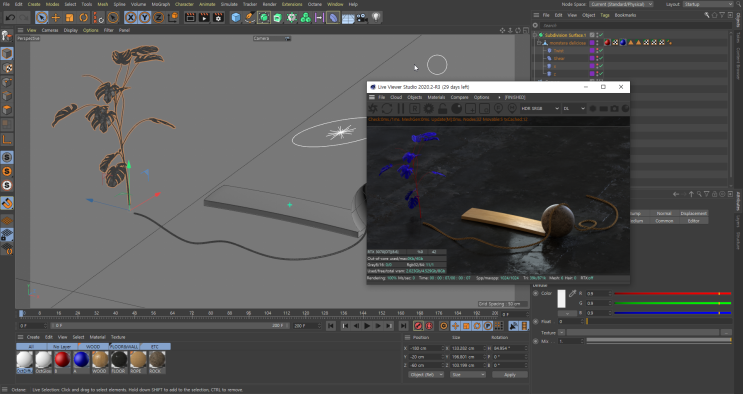This screenshot has width=743, height=394.
Task: Click Render View clapperboard icon
Action: coord(190,18)
